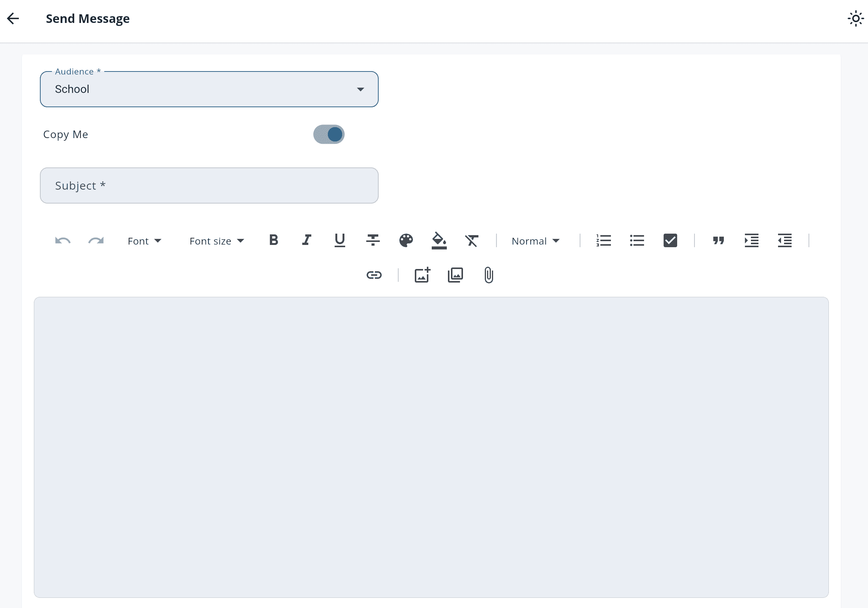The image size is (868, 608).
Task: Insert a bulleted list
Action: click(x=637, y=240)
